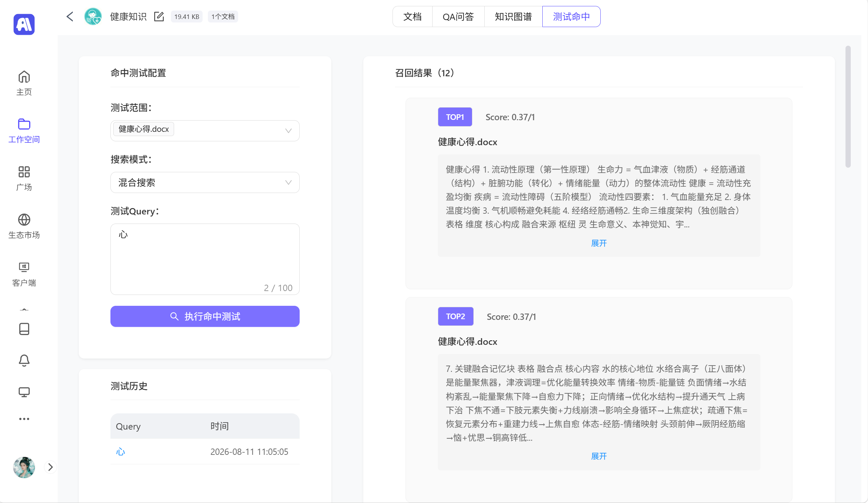Edit the knowledge base name pencil icon
Image resolution: width=868 pixels, height=503 pixels.
(159, 17)
